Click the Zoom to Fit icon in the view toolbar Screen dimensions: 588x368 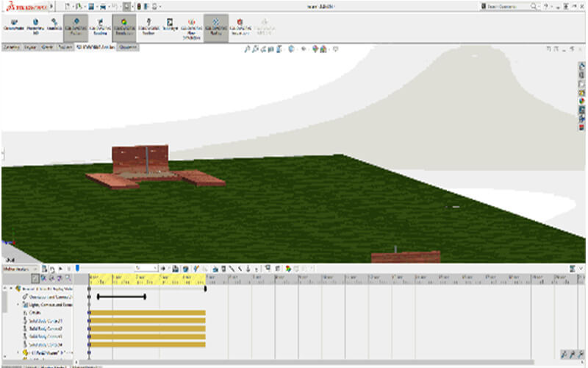248,49
